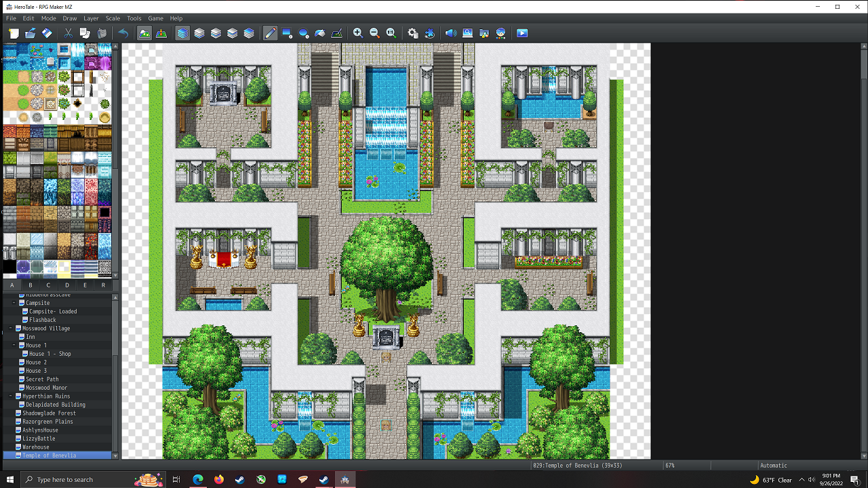The height and width of the screenshot is (488, 868).
Task: Undo the last action with the arrow icon
Action: tap(123, 33)
